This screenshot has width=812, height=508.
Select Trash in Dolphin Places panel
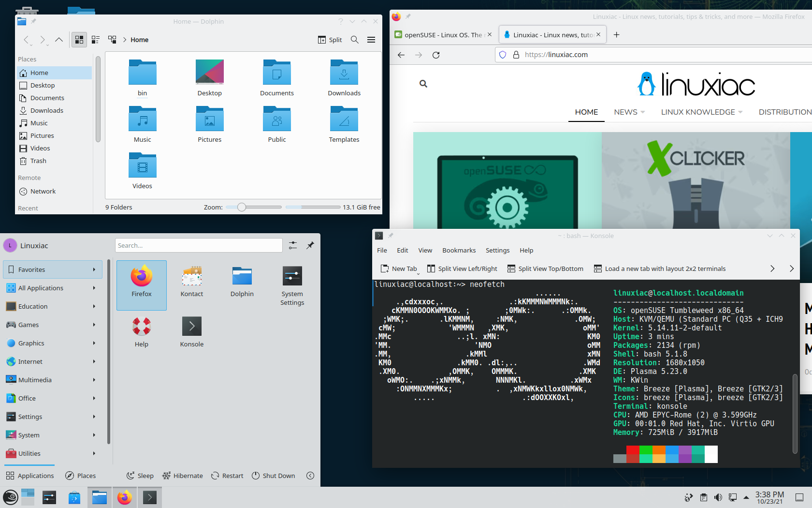tap(54, 161)
